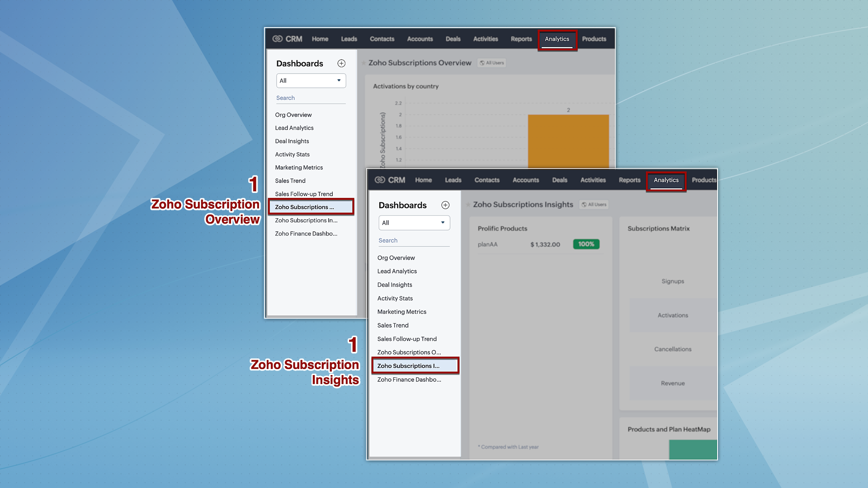Open the All dropdown in the upper Dashboards panel
This screenshot has width=868, height=488.
pos(311,80)
